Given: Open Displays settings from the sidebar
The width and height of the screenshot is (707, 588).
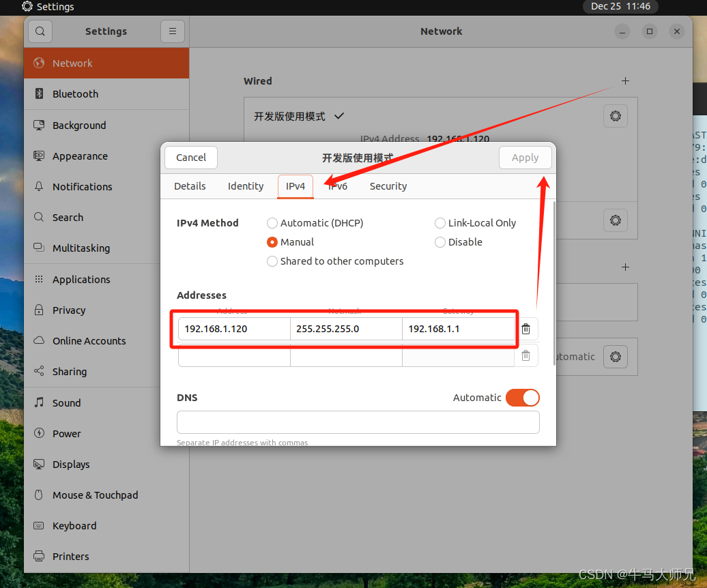Looking at the screenshot, I should click(x=72, y=464).
